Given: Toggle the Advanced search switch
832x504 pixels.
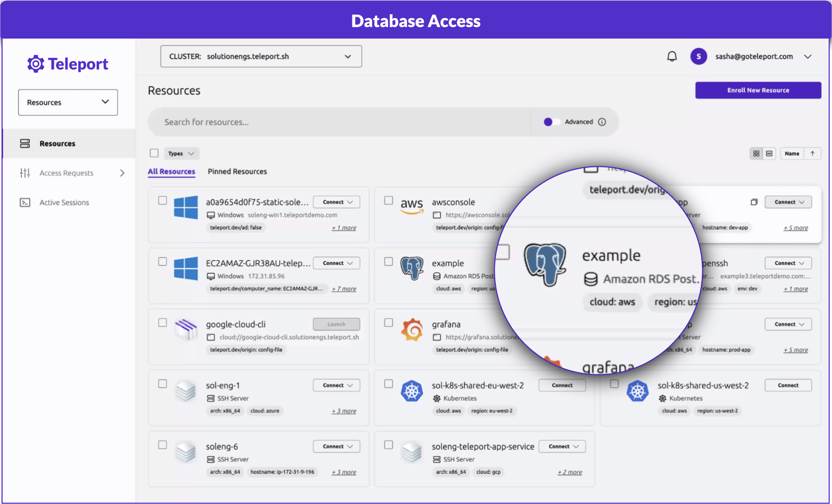Looking at the screenshot, I should click(x=551, y=122).
